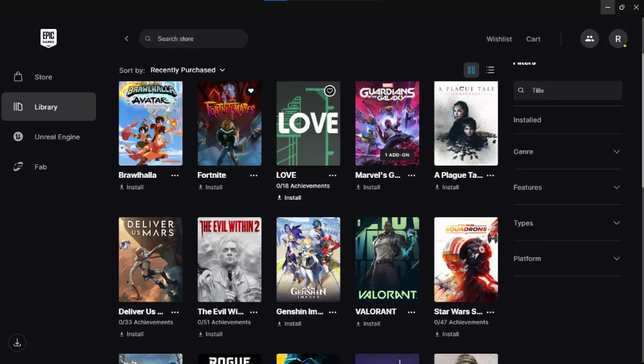The image size is (644, 364).
Task: Open Star Wars Squadrons three-dot menu
Action: pos(490,312)
